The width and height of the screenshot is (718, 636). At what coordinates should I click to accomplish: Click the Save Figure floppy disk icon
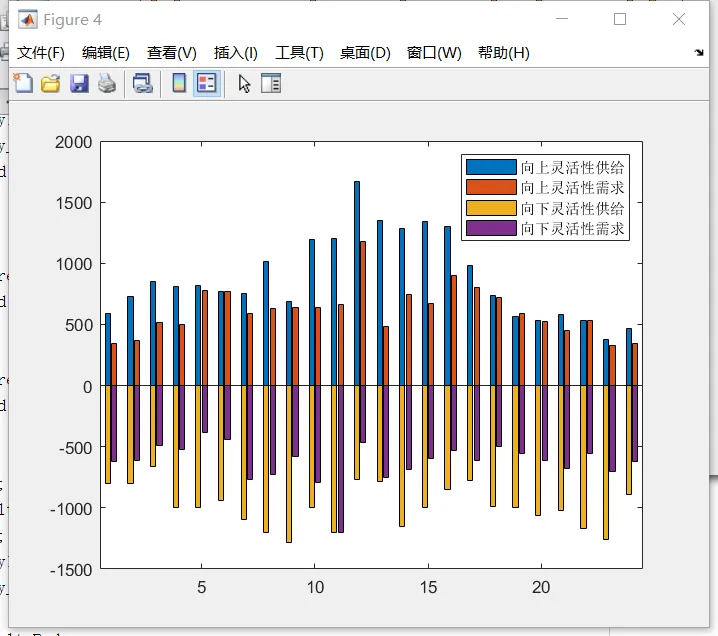(79, 83)
